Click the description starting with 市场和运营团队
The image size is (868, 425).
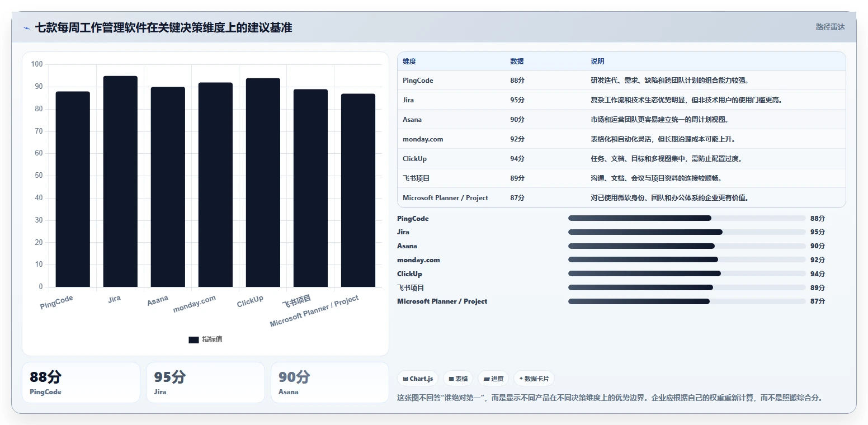(659, 120)
